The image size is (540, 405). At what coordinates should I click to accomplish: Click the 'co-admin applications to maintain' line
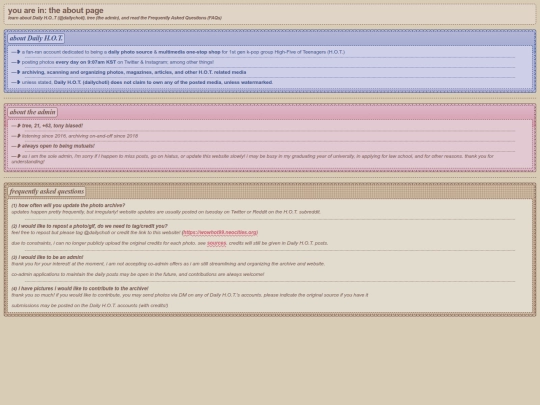(138, 274)
